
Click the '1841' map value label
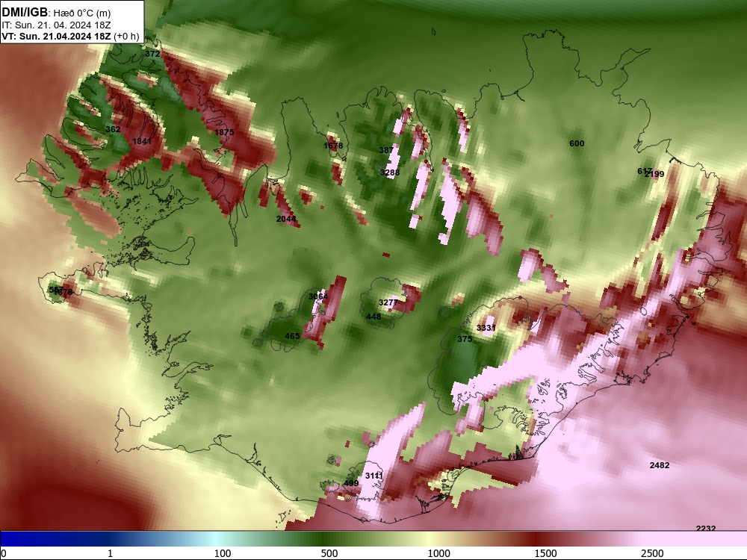[x=141, y=141]
